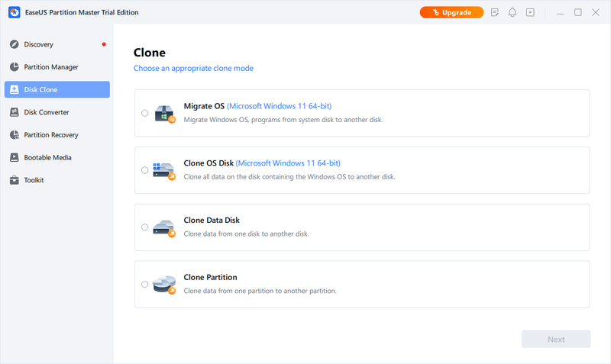This screenshot has width=611, height=364.
Task: Click 'Choose an appropriate clone mode' text
Action: pos(193,68)
